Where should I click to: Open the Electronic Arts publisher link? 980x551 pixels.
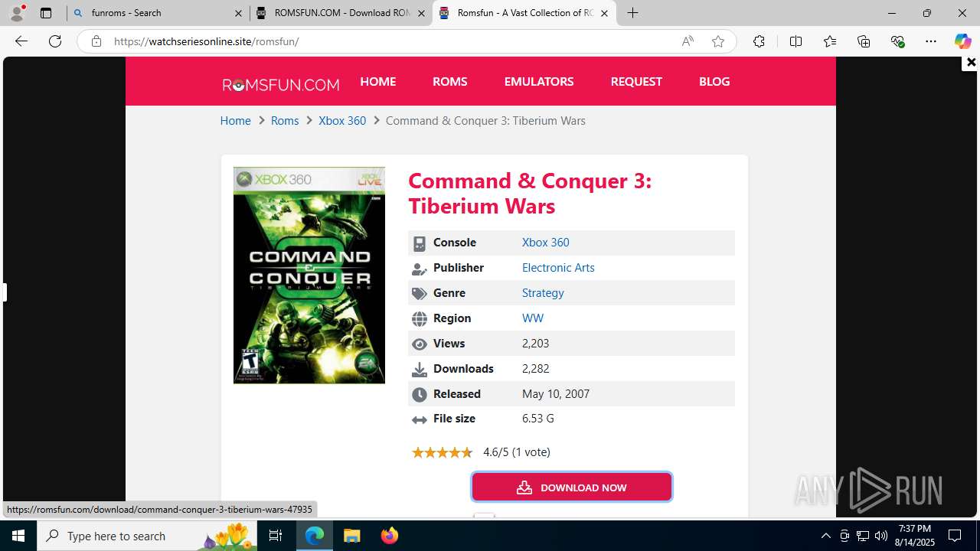pyautogui.click(x=558, y=268)
